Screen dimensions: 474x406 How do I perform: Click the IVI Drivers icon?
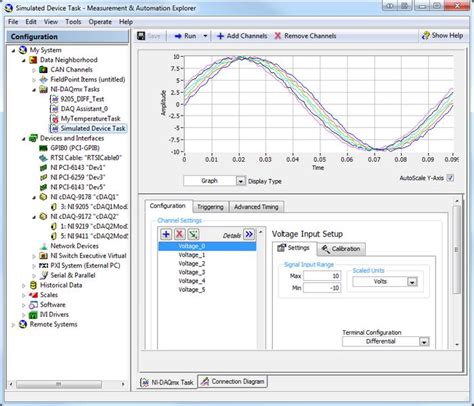[33, 314]
